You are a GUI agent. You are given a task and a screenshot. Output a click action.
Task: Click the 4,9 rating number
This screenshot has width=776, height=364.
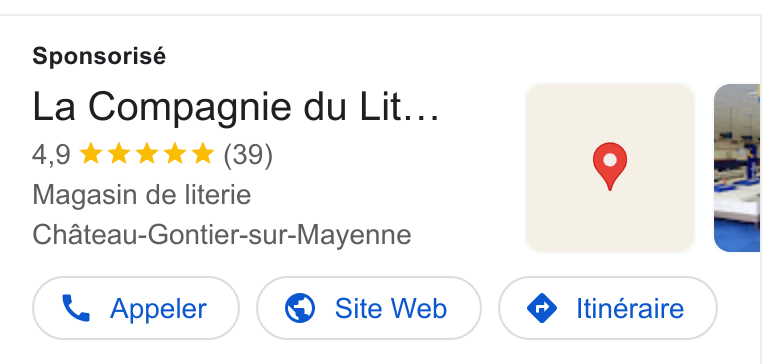51,155
